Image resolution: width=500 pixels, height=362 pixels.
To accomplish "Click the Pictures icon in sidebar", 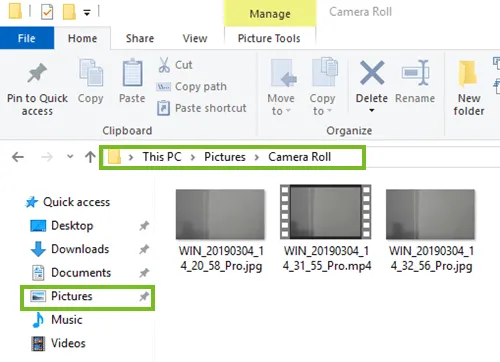I will click(38, 296).
